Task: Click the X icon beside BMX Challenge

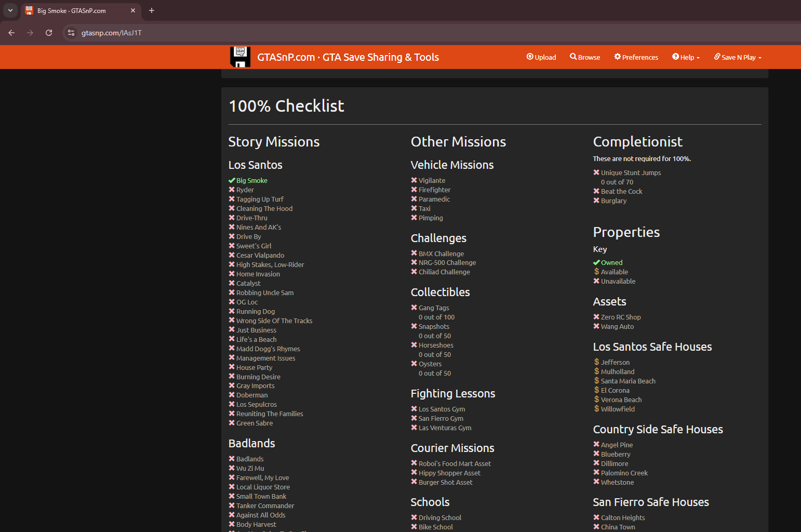Action: point(414,254)
